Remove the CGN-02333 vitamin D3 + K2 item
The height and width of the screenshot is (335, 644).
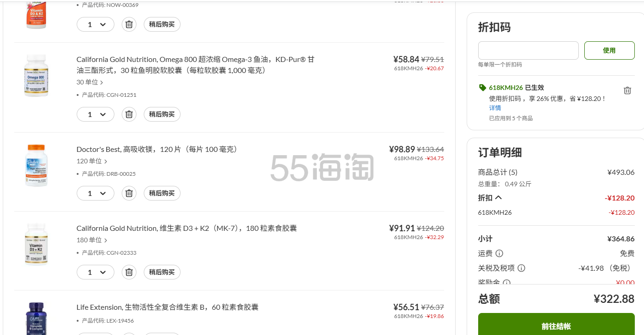click(x=129, y=272)
